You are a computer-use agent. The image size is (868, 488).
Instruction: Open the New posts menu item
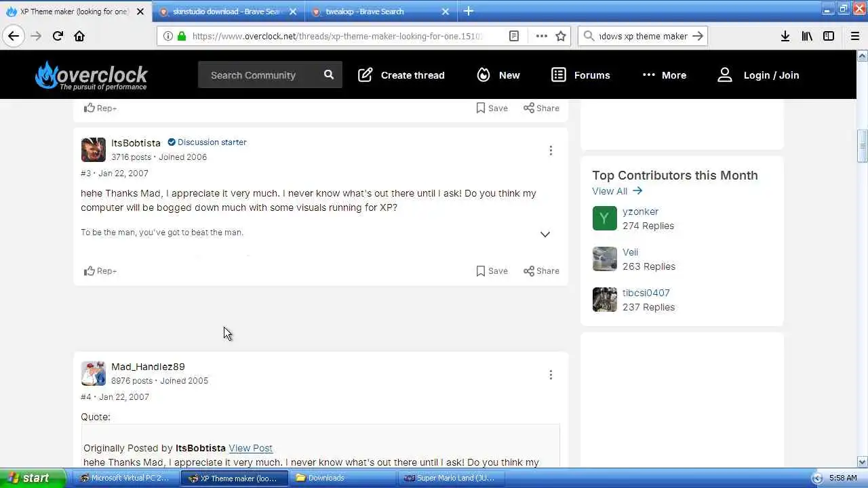pos(498,75)
